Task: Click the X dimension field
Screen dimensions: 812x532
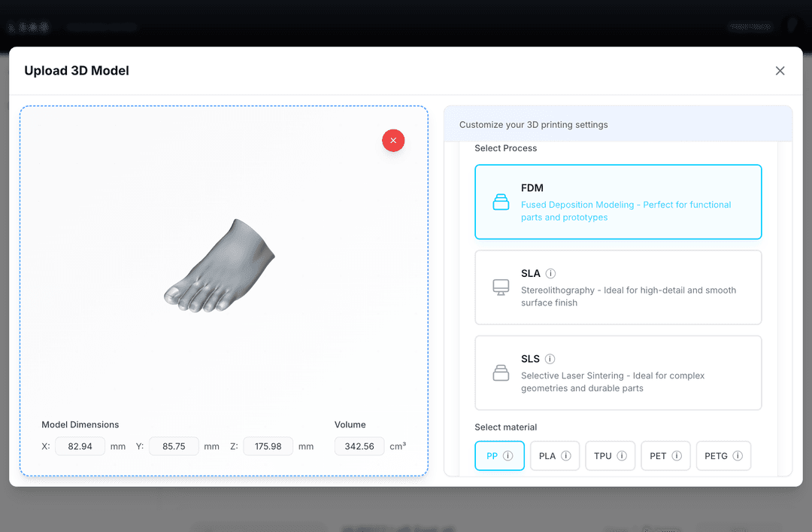Action: (x=80, y=446)
